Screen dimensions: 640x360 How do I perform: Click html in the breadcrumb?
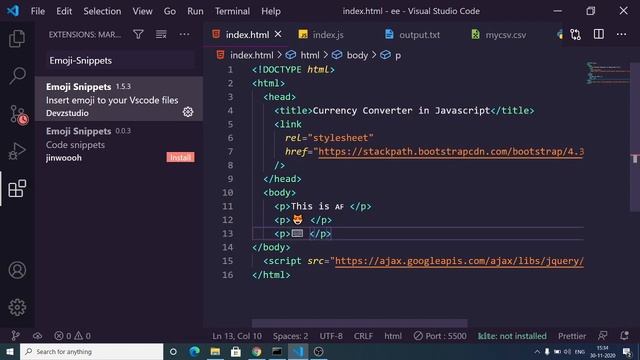coord(310,55)
